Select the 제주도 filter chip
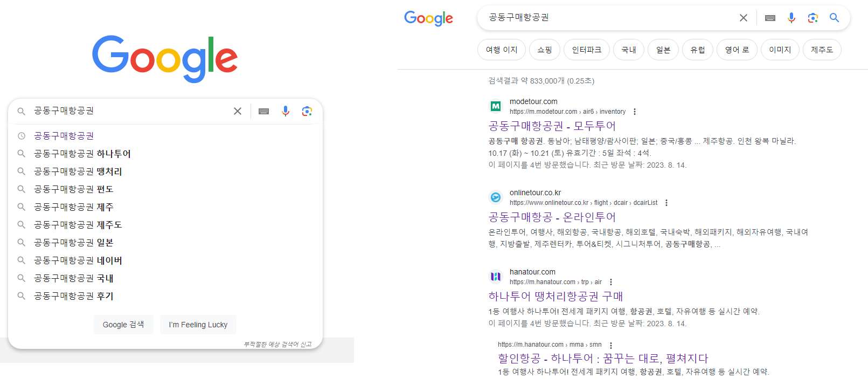Image resolution: width=868 pixels, height=385 pixels. point(822,50)
